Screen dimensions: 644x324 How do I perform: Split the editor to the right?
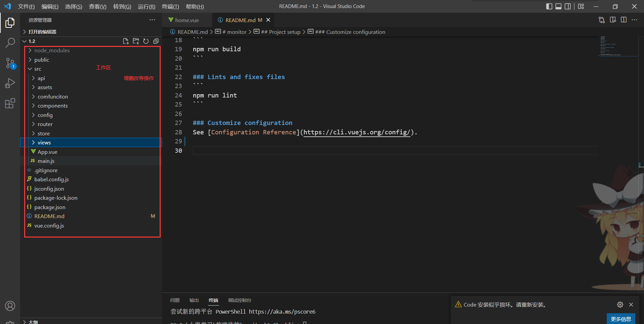point(624,20)
